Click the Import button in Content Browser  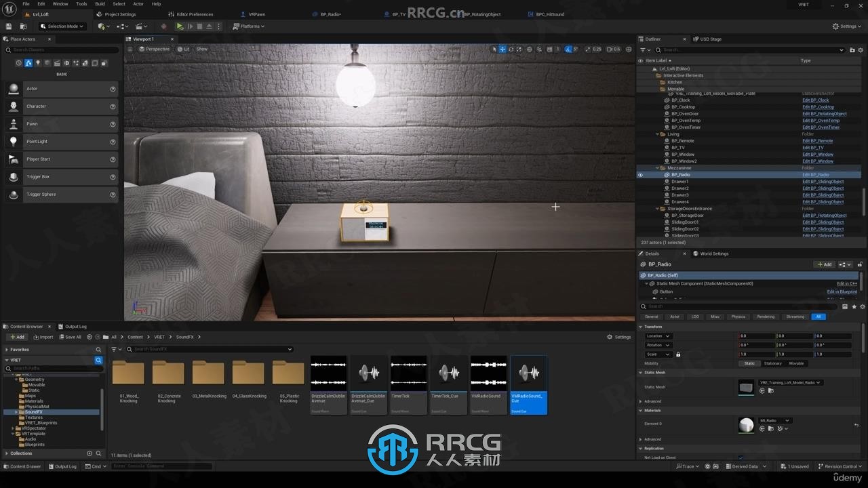tap(43, 337)
